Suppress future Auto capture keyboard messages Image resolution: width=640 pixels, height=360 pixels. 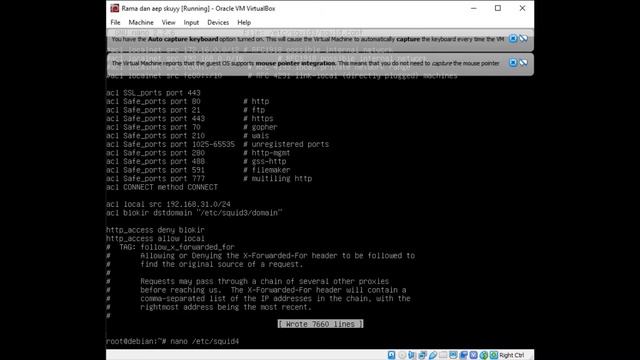click(523, 39)
